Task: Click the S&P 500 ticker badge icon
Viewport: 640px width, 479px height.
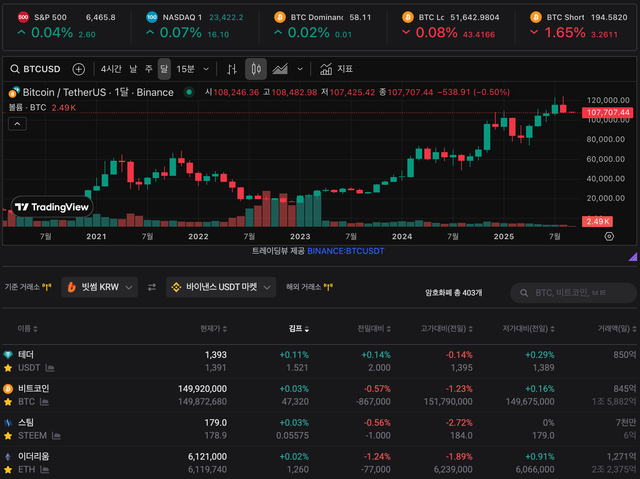Action: [23, 17]
